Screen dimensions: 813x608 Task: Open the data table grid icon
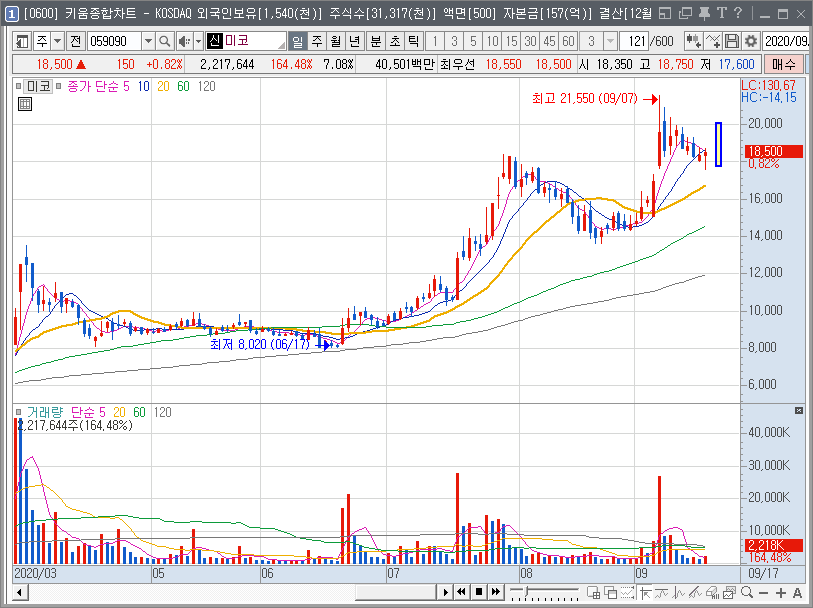pyautogui.click(x=24, y=104)
